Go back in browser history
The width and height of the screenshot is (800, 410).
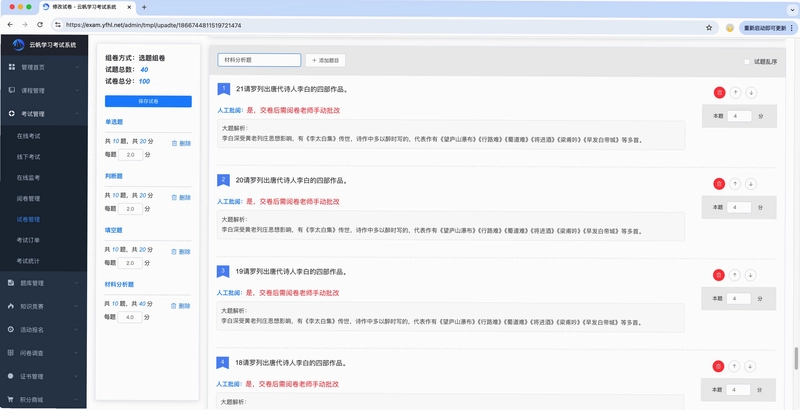[x=10, y=24]
